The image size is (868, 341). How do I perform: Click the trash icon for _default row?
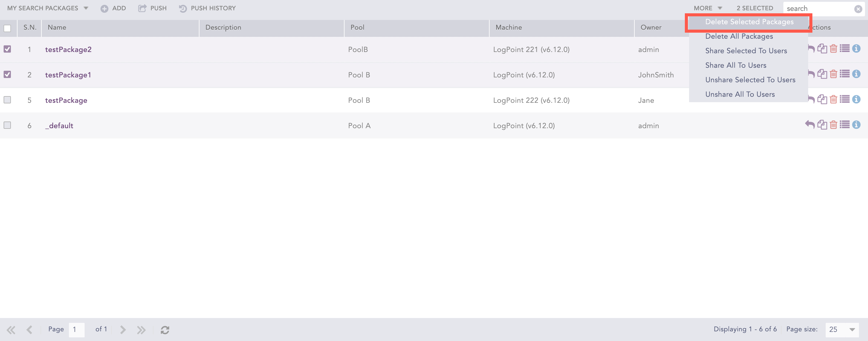(833, 125)
